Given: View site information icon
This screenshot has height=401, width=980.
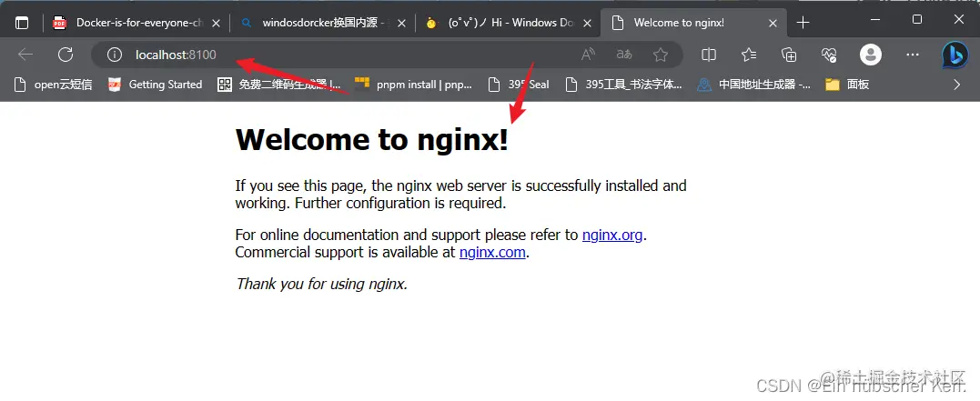Looking at the screenshot, I should pyautogui.click(x=114, y=55).
